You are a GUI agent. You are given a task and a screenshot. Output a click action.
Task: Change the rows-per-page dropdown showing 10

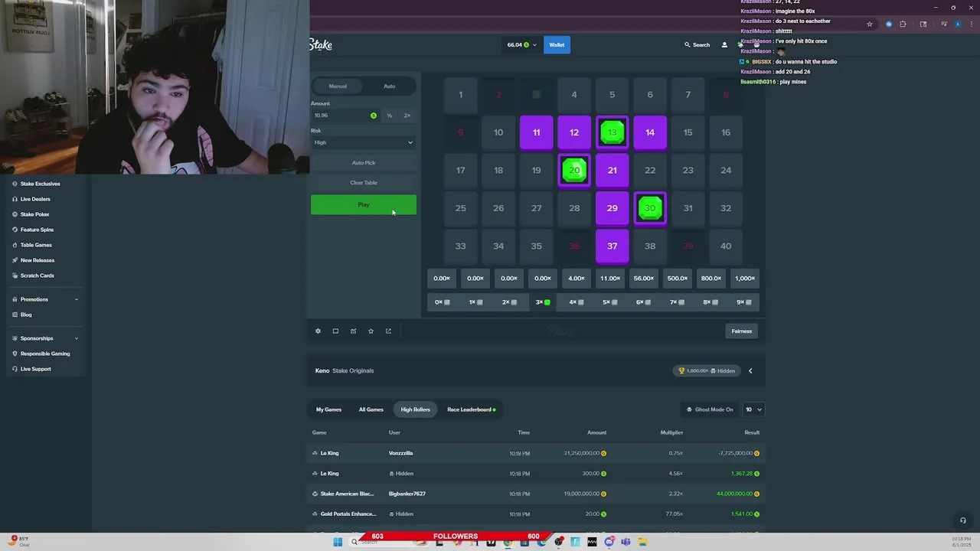753,409
